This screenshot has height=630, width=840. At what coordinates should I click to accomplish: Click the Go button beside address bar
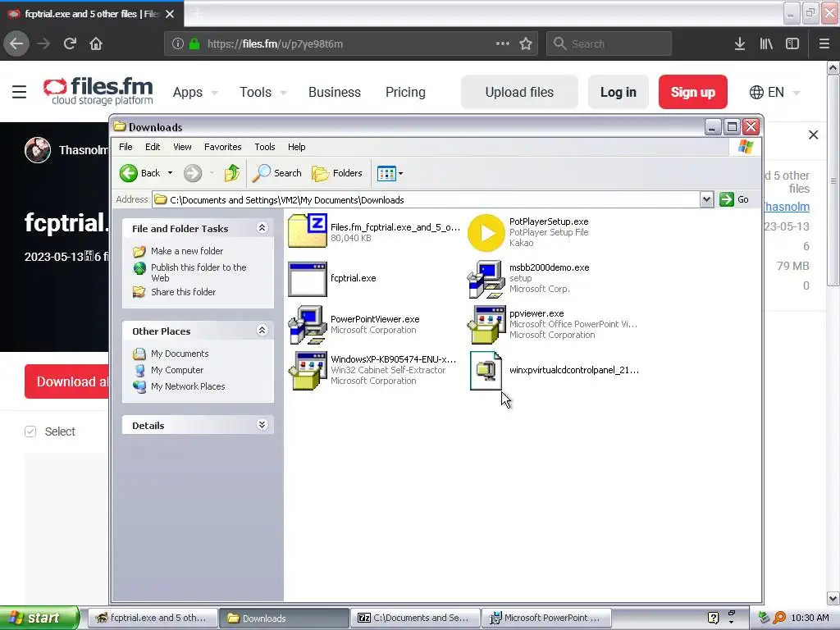click(x=734, y=199)
